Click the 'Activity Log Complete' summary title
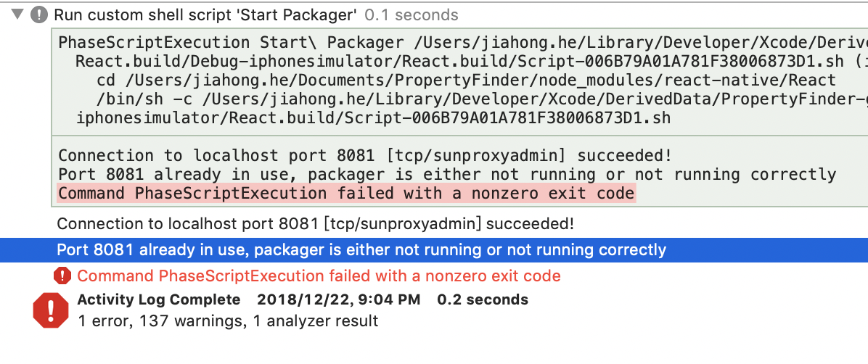 pyautogui.click(x=159, y=300)
